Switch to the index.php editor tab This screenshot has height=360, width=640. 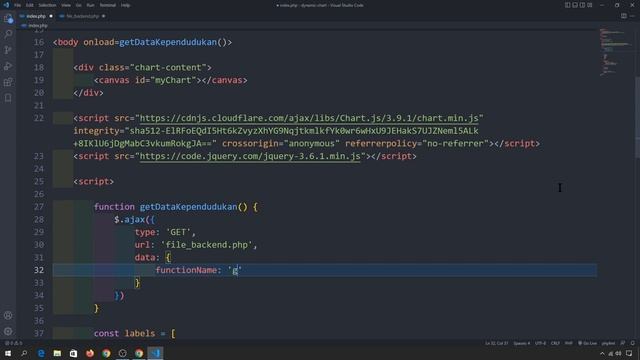[36, 16]
